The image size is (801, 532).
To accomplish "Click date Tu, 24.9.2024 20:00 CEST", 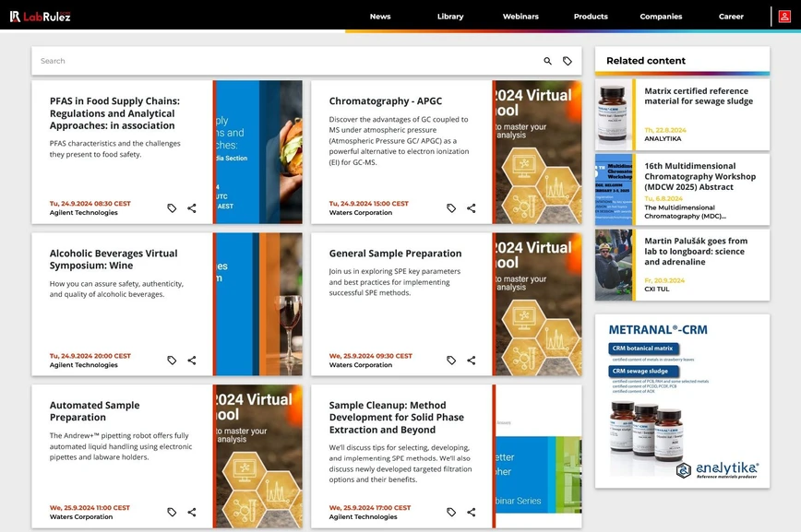I will (90, 355).
